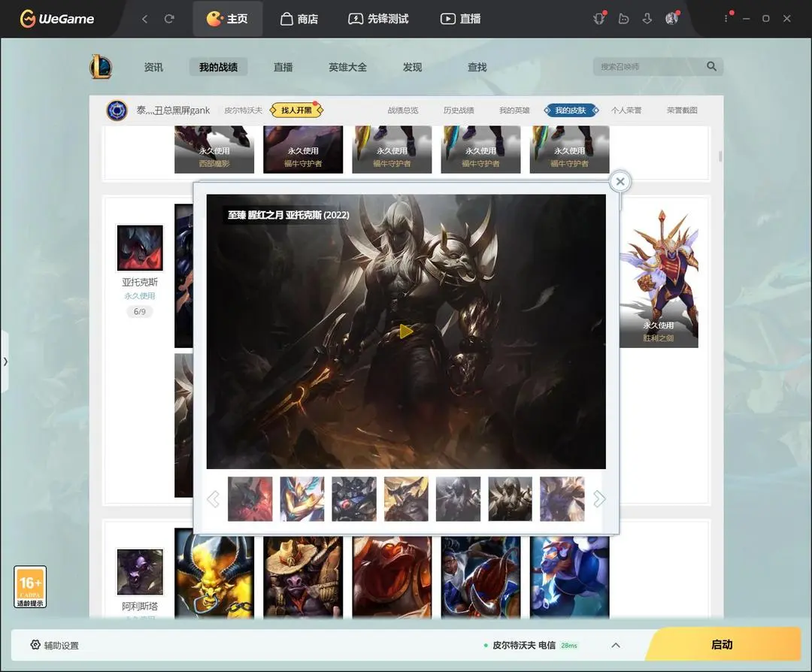812x672 pixels.
Task: Open the 发现 discover section
Action: [x=412, y=68]
